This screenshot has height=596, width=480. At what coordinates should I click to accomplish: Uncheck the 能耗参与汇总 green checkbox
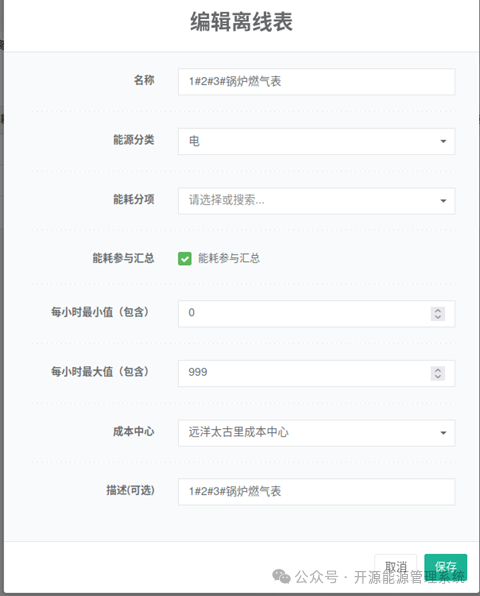(x=185, y=259)
